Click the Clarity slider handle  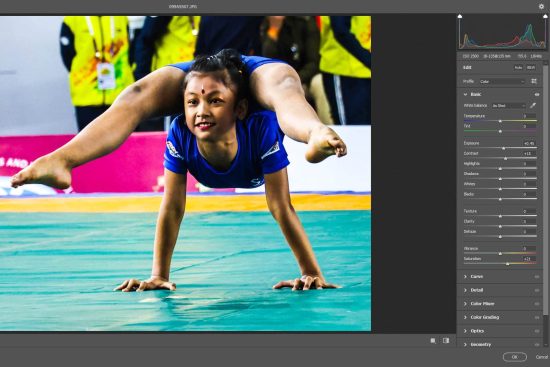pyautogui.click(x=500, y=226)
